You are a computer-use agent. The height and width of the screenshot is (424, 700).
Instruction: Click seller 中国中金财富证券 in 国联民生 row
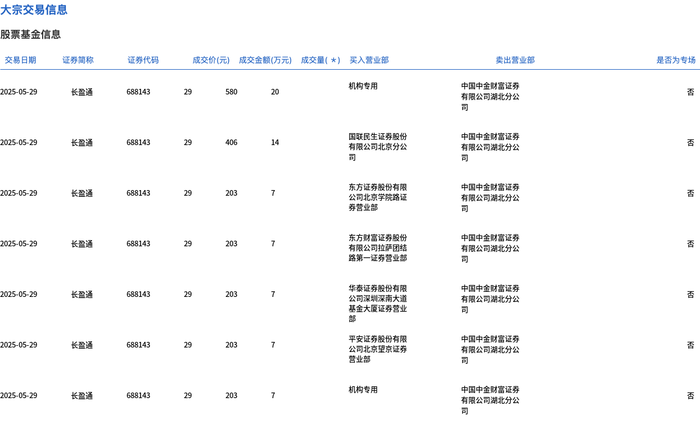(x=490, y=147)
